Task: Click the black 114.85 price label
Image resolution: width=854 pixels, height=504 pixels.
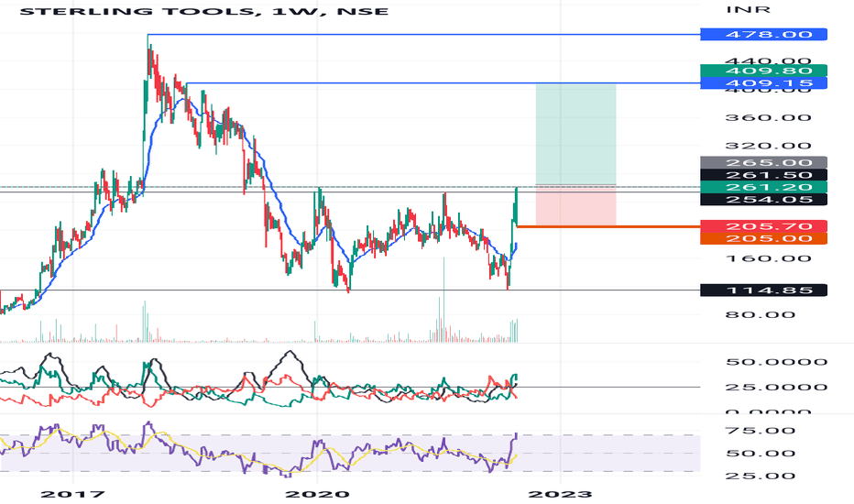Action: point(763,290)
